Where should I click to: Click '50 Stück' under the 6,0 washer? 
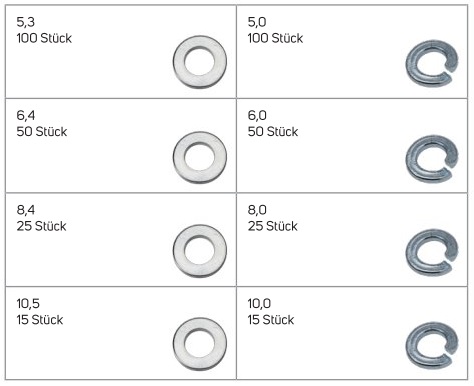click(273, 132)
